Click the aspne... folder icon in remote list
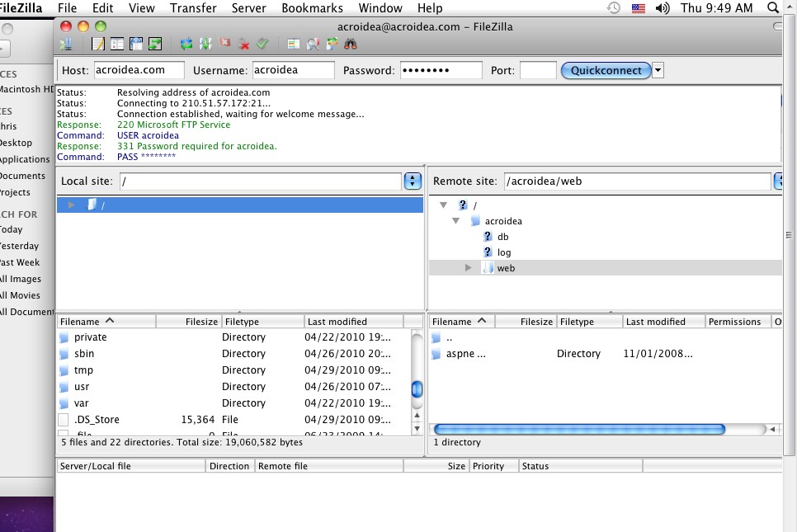Screen dimensions: 797x532 point(436,354)
